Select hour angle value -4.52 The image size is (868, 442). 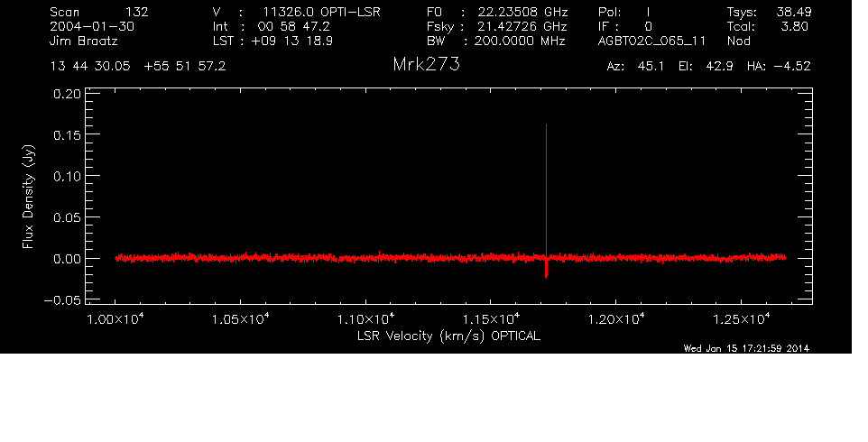tap(792, 67)
